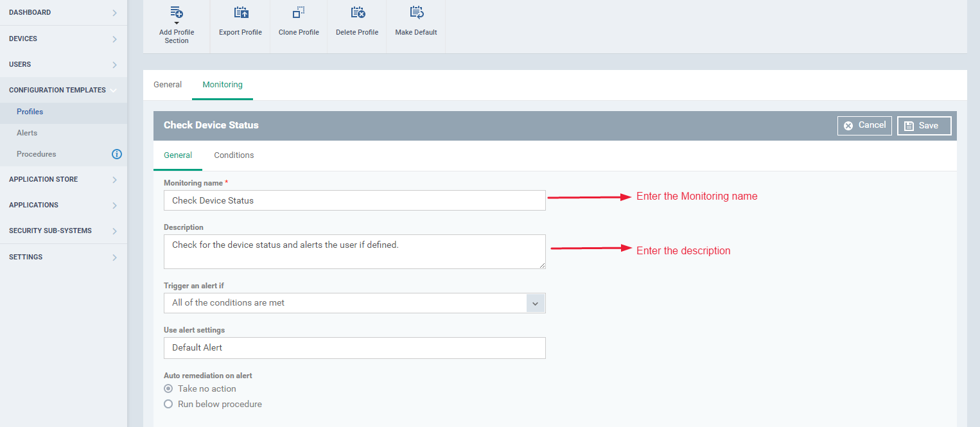Viewport: 980px width, 427px height.
Task: Switch to the Monitoring profile tab
Action: click(222, 85)
